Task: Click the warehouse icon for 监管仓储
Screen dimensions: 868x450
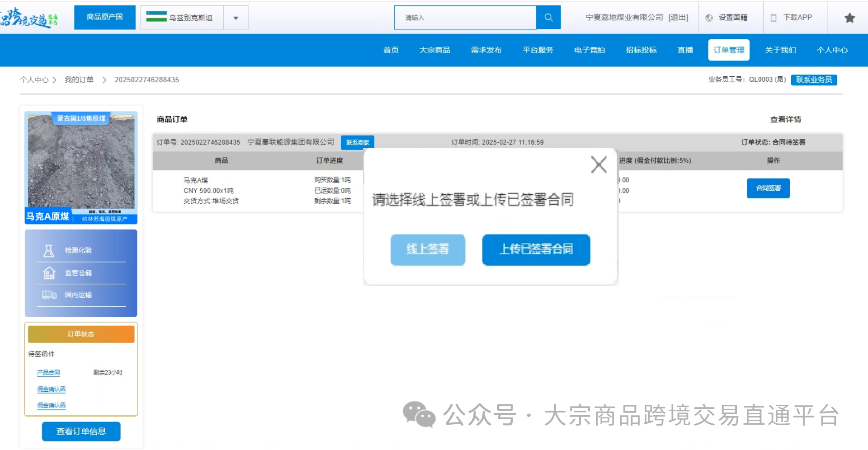Action: [48, 273]
